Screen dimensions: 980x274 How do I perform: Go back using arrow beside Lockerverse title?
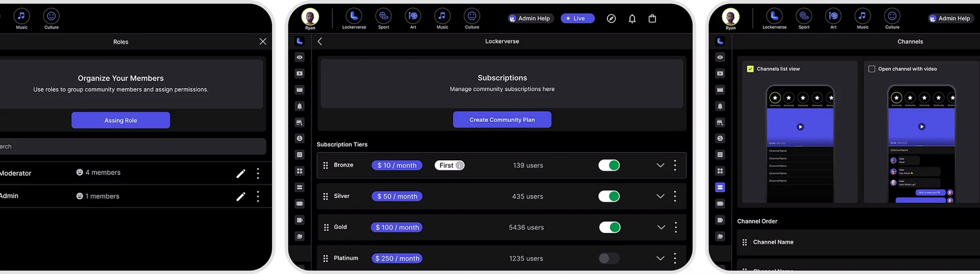point(320,41)
